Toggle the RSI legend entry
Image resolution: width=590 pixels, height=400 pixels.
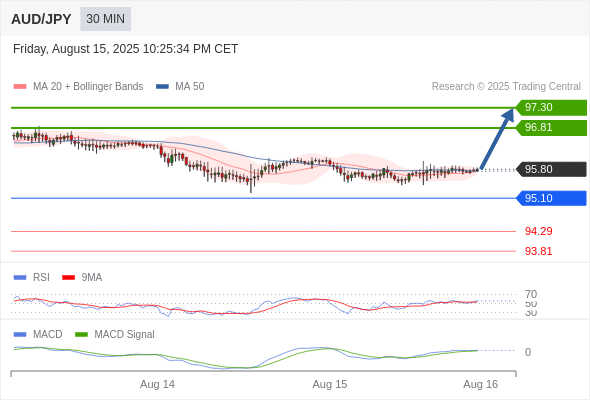coord(32,277)
